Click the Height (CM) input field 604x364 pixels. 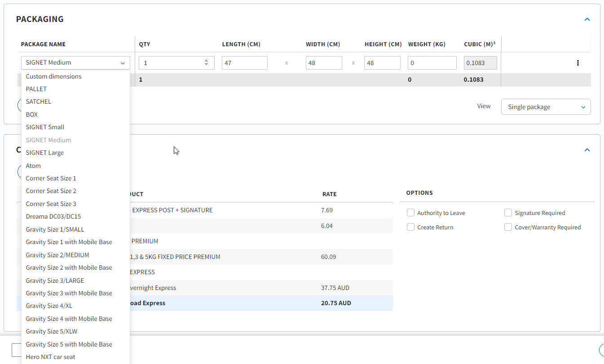[x=382, y=63]
